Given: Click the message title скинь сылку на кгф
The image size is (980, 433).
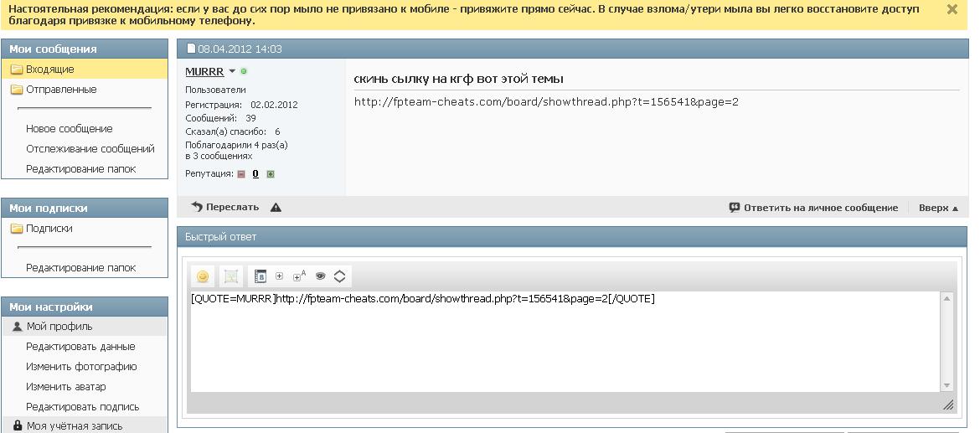Looking at the screenshot, I should (459, 80).
